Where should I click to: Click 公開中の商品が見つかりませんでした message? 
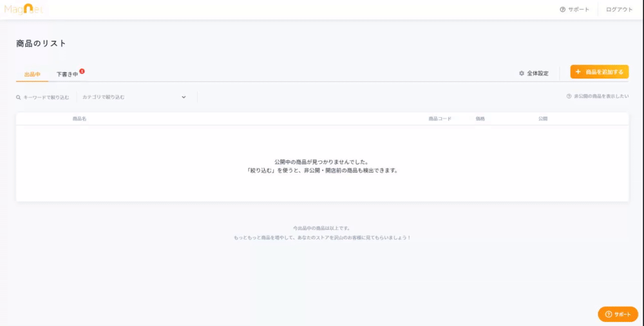pos(321,162)
